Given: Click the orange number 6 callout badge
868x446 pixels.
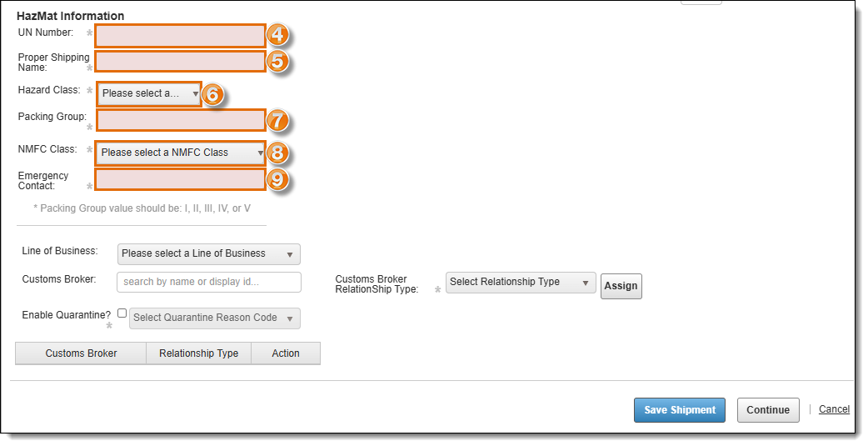Looking at the screenshot, I should coord(212,94).
